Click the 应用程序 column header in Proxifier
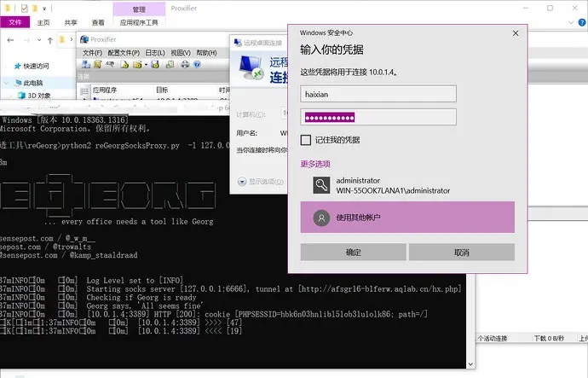588x378 pixels. coord(122,90)
